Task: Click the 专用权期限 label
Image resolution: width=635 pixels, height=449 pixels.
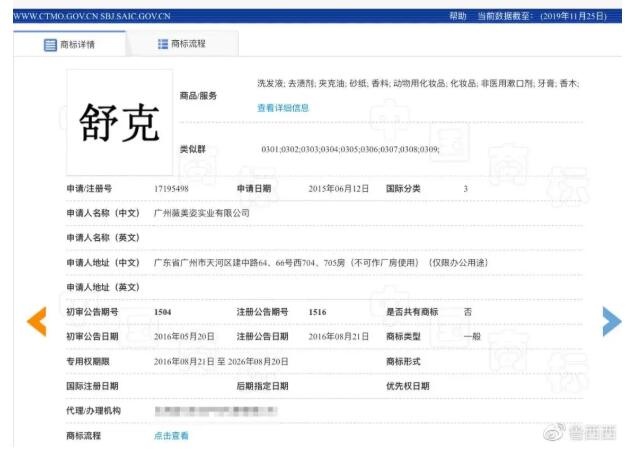Action: (88, 361)
